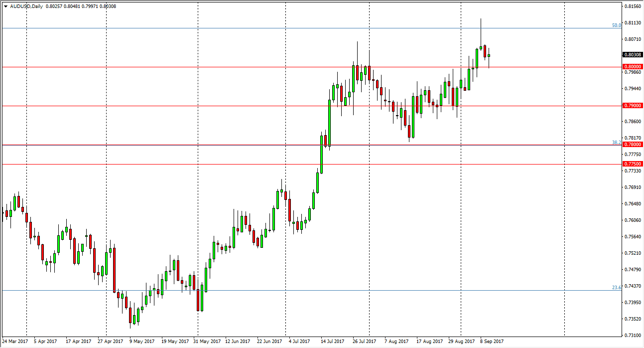This screenshot has height=348, width=644.
Task: Click the 7 Aug 2017 date label
Action: pos(396,342)
